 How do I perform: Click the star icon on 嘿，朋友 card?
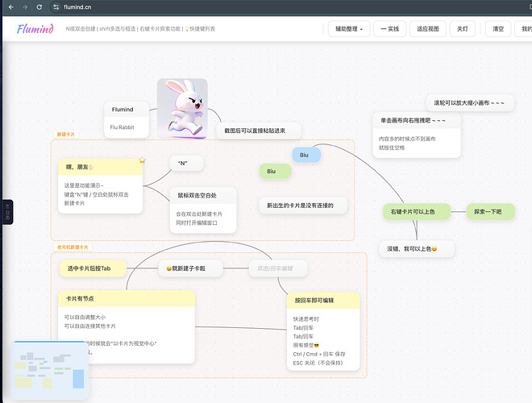point(142,160)
